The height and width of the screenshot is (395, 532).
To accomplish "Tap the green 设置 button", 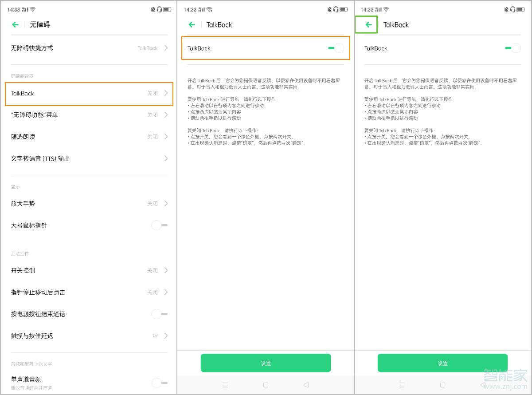I will [265, 363].
